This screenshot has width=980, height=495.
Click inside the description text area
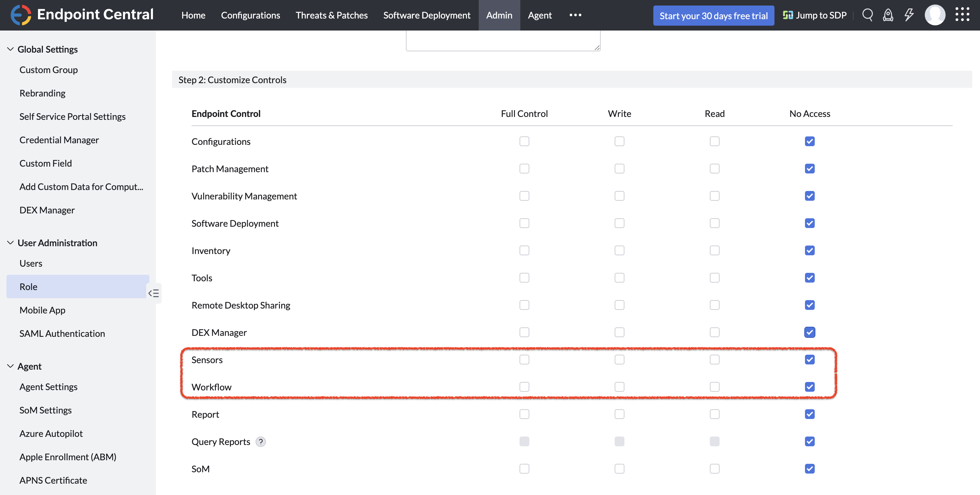(503, 40)
